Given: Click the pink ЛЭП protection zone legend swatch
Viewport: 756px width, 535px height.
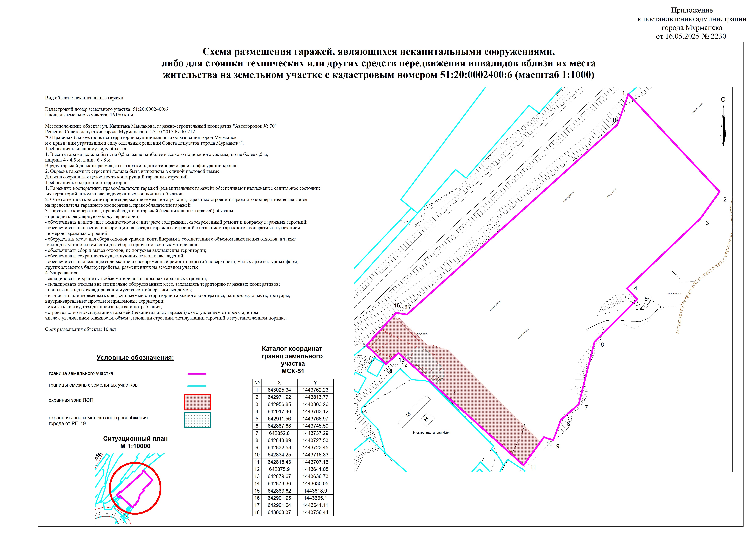Looking at the screenshot, I should pyautogui.click(x=197, y=402).
